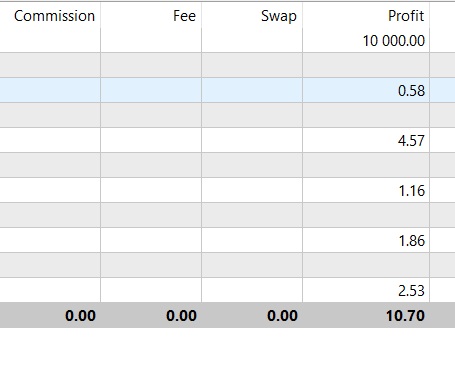The width and height of the screenshot is (455, 372).
Task: Click the empty Commission cell in the 10 000.00 row
Action: tap(50, 41)
